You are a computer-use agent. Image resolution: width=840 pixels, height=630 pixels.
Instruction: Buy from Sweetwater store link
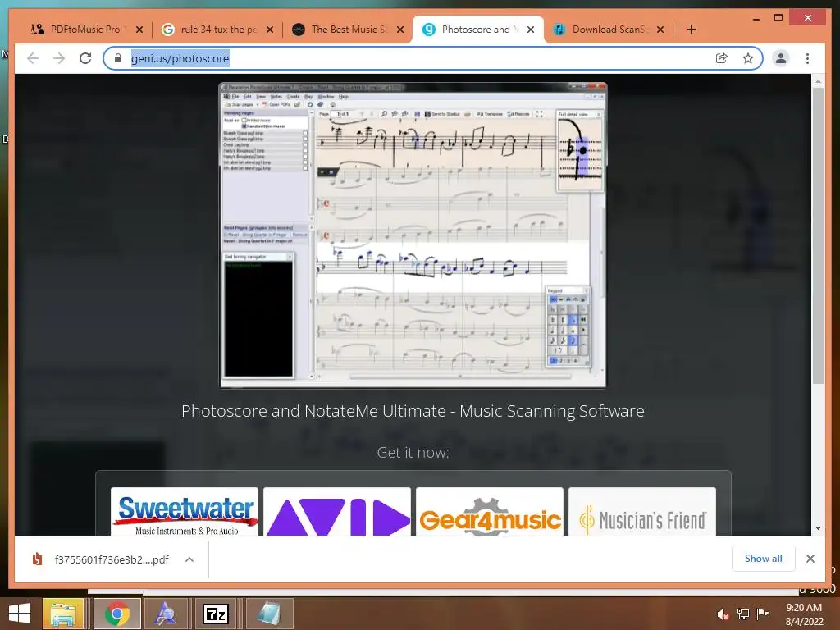click(x=185, y=512)
